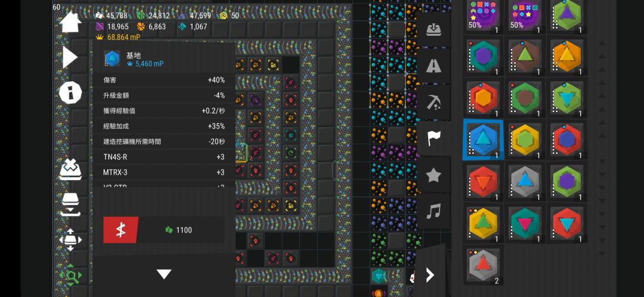The image size is (644, 297).
Task: Click the tray with underline icon
Action: [70, 205]
